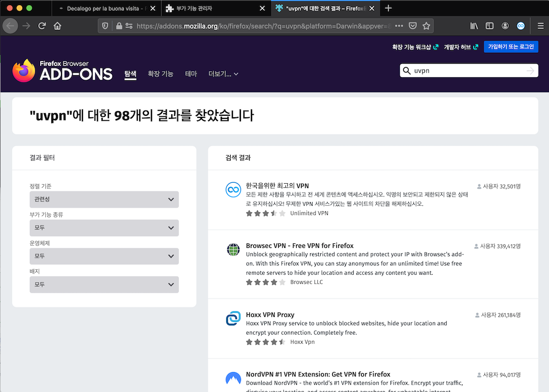The image size is (549, 392).
Task: Click the uvpn search input field
Action: [x=469, y=71]
